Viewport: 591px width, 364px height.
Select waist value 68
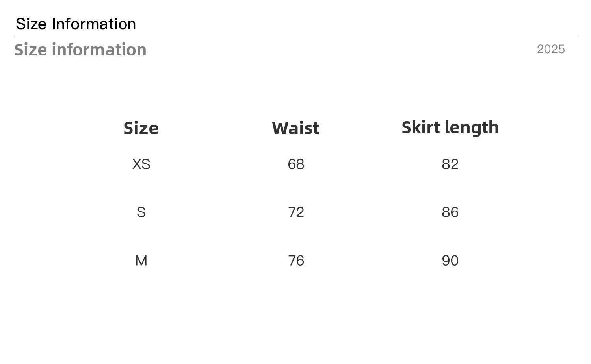(296, 164)
